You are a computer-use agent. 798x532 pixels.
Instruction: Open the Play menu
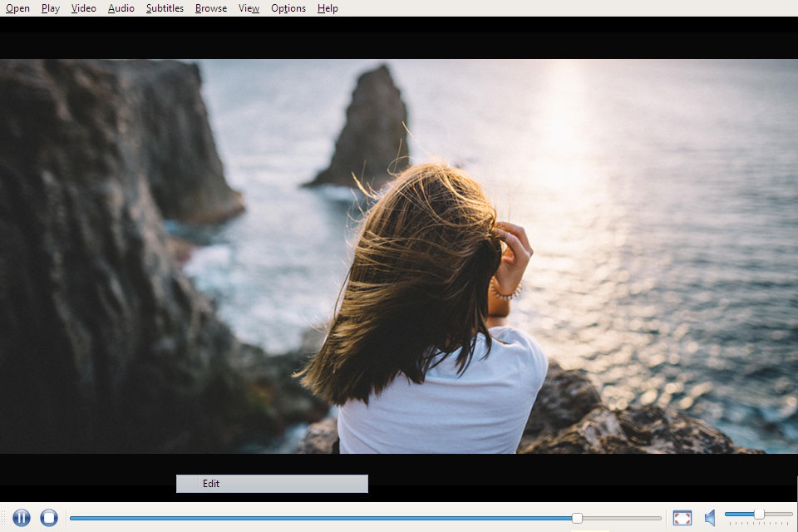point(51,8)
